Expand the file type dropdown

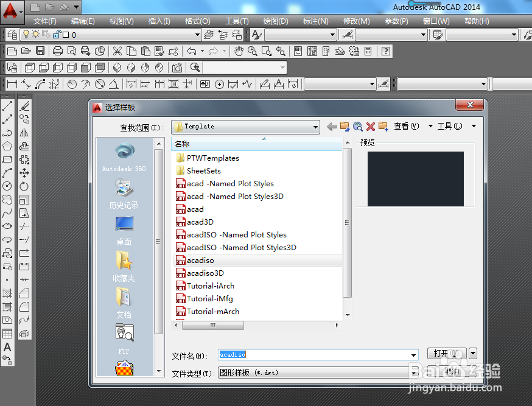pyautogui.click(x=413, y=373)
